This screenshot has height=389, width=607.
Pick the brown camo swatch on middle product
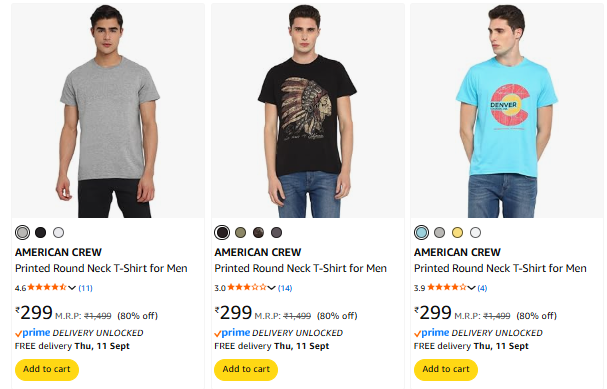click(258, 232)
